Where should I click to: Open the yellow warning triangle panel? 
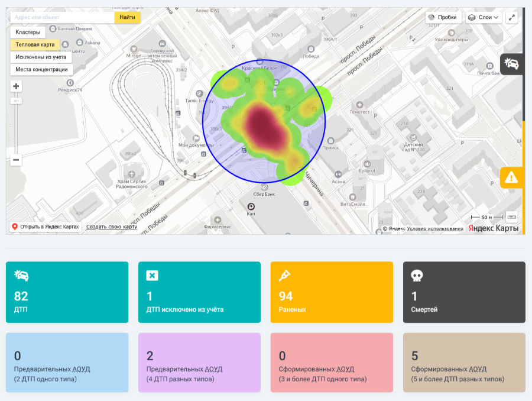511,177
